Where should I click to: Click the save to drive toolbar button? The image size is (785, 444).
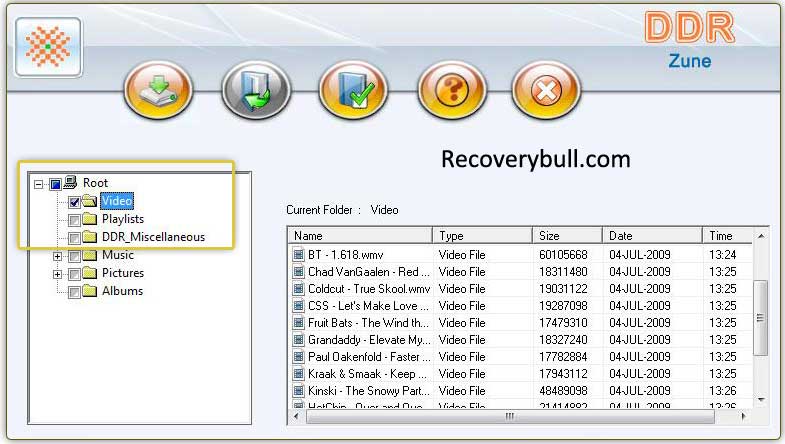[158, 90]
